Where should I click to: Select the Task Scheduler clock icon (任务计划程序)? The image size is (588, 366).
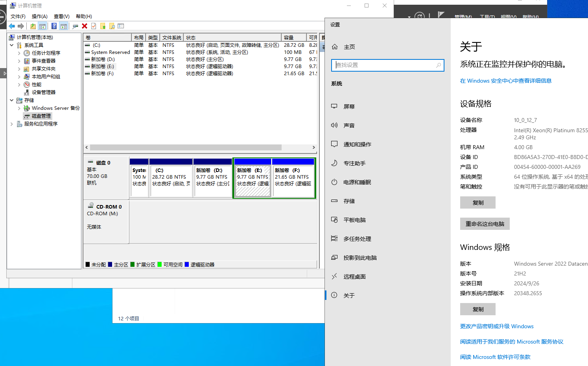point(27,53)
